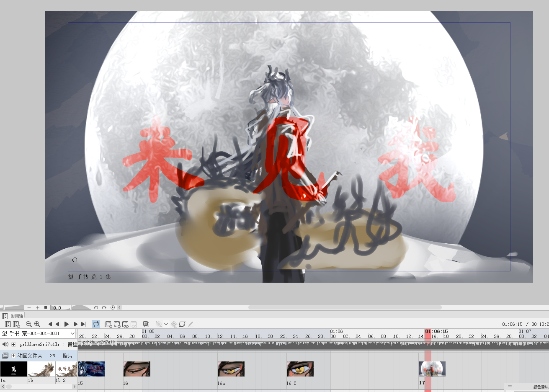Zoom in the timeline view
This screenshot has height=392, width=549.
coord(37,324)
